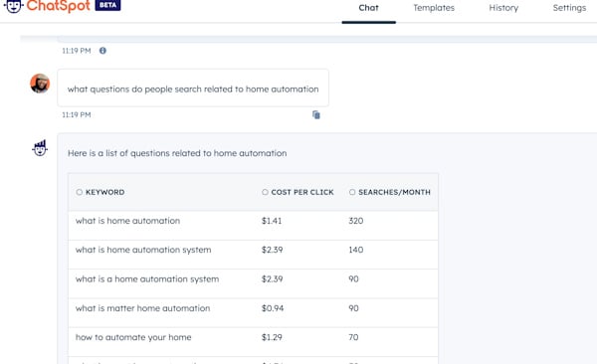Image resolution: width=597 pixels, height=364 pixels.
Task: Click the user question message bubble
Action: tap(193, 88)
